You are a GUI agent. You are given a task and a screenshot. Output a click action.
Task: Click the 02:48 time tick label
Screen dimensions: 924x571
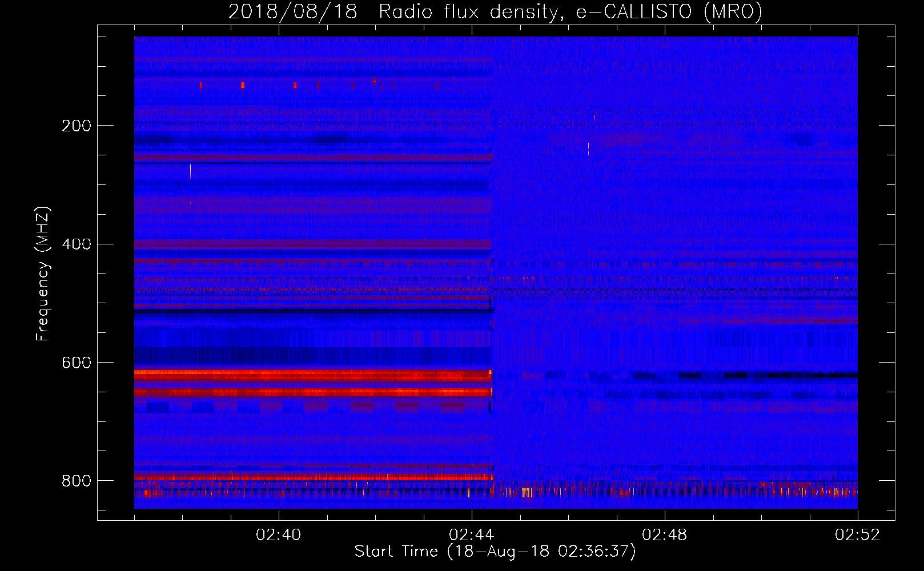pyautogui.click(x=665, y=535)
